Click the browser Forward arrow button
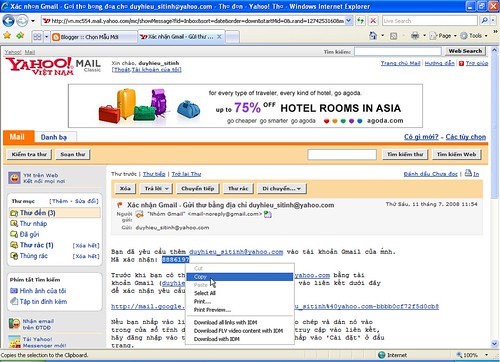Viewport: 500px width, 362px height. [22, 21]
